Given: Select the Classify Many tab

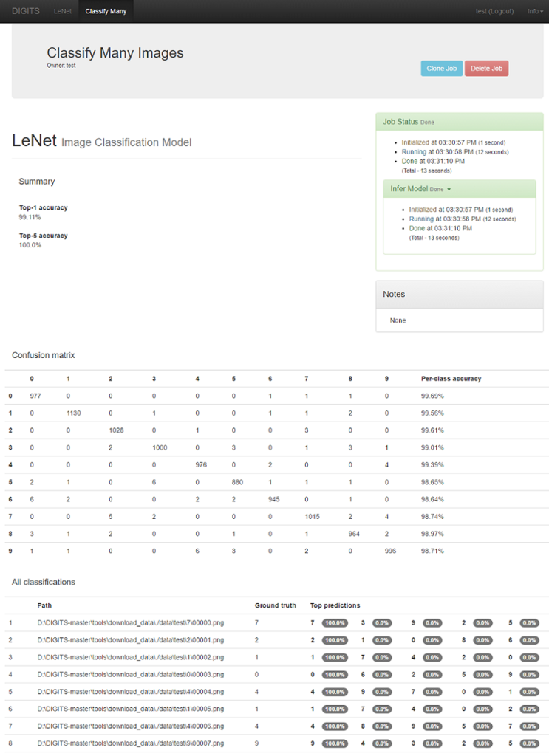Looking at the screenshot, I should 106,11.
